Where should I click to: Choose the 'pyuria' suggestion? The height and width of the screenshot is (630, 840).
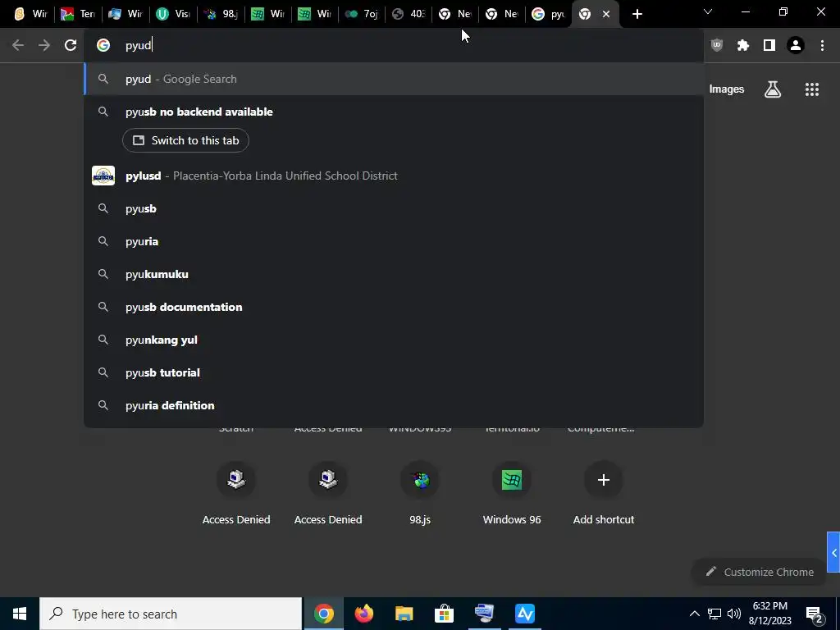point(394,242)
